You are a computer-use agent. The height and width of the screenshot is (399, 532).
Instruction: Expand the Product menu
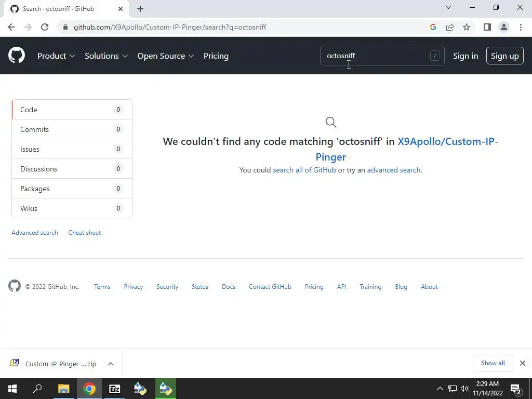56,56
